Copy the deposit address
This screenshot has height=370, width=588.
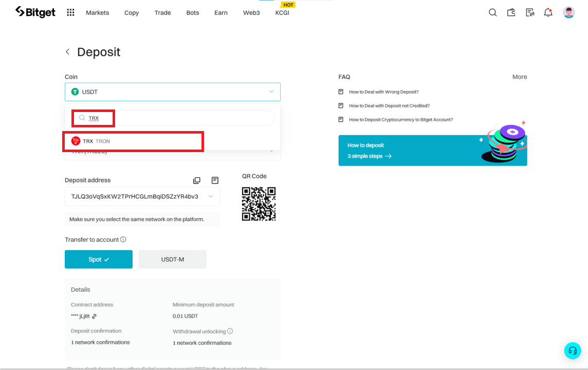[x=196, y=180]
